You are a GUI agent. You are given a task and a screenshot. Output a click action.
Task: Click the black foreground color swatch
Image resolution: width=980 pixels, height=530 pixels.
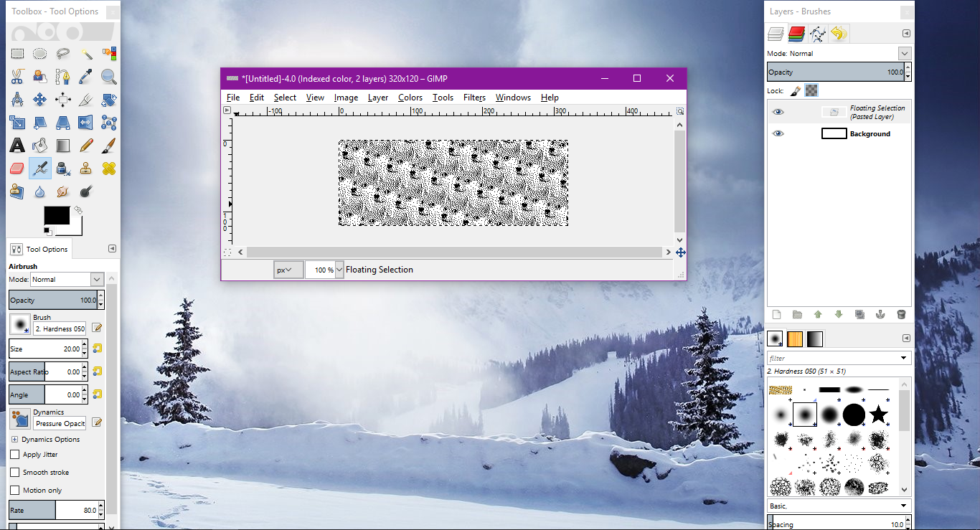click(57, 215)
